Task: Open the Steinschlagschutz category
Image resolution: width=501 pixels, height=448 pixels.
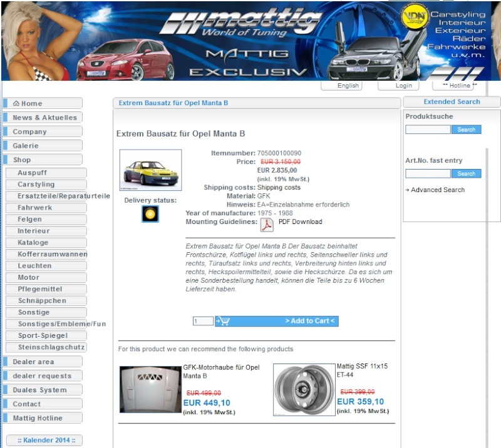Action: point(46,347)
